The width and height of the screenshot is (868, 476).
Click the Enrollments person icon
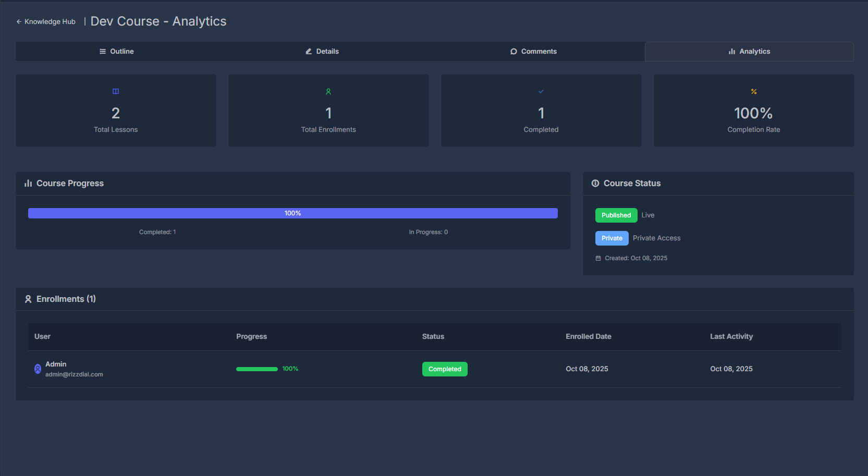[x=28, y=299]
